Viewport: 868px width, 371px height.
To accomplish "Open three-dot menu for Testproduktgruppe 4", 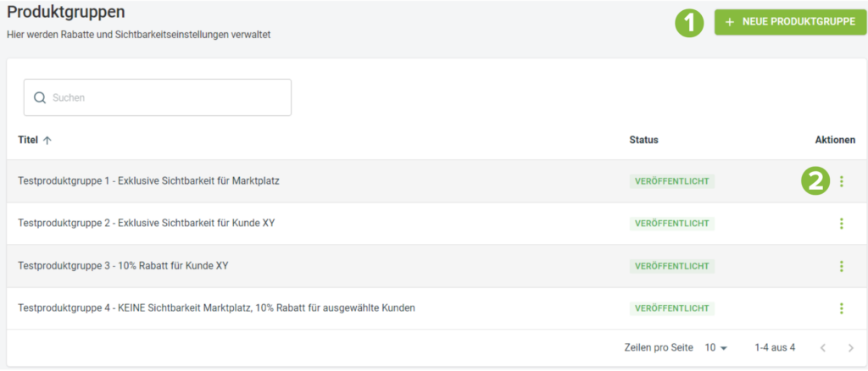I will pos(842,308).
